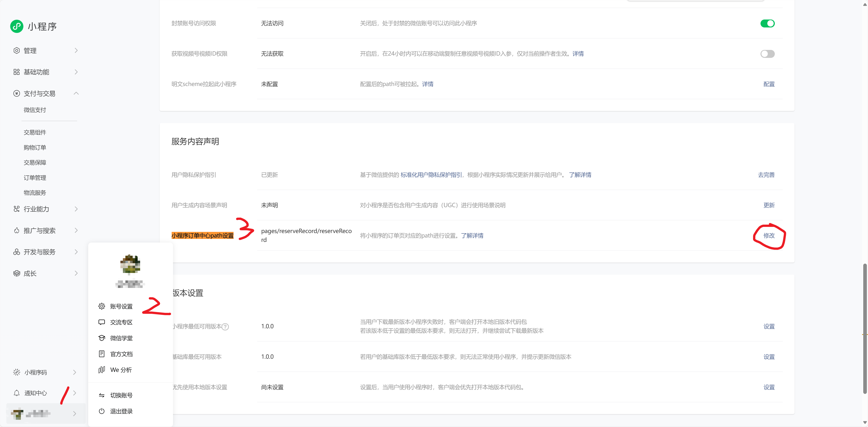Click the 小程序 green logo icon
This screenshot has height=427, width=868.
tap(17, 26)
